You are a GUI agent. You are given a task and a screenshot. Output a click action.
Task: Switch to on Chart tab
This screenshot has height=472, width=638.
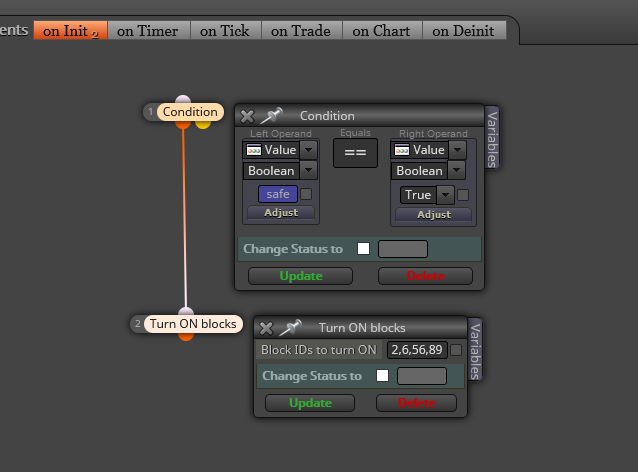pyautogui.click(x=382, y=31)
